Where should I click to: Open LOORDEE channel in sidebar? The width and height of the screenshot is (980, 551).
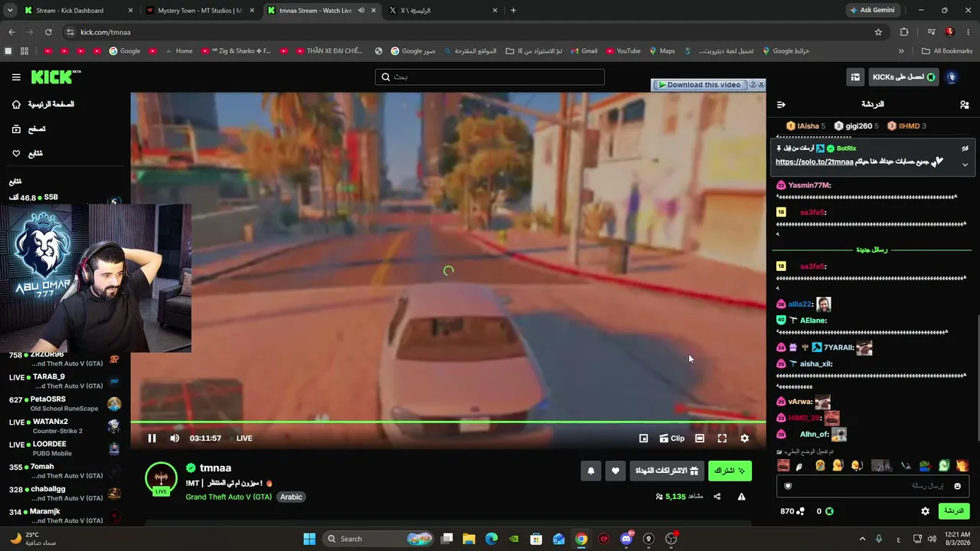coord(64,448)
